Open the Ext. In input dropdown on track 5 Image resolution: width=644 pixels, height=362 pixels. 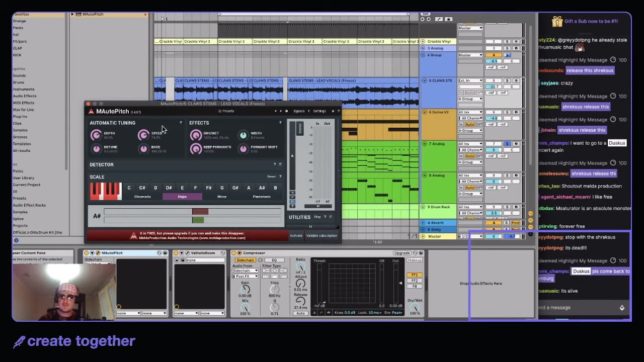(x=470, y=80)
